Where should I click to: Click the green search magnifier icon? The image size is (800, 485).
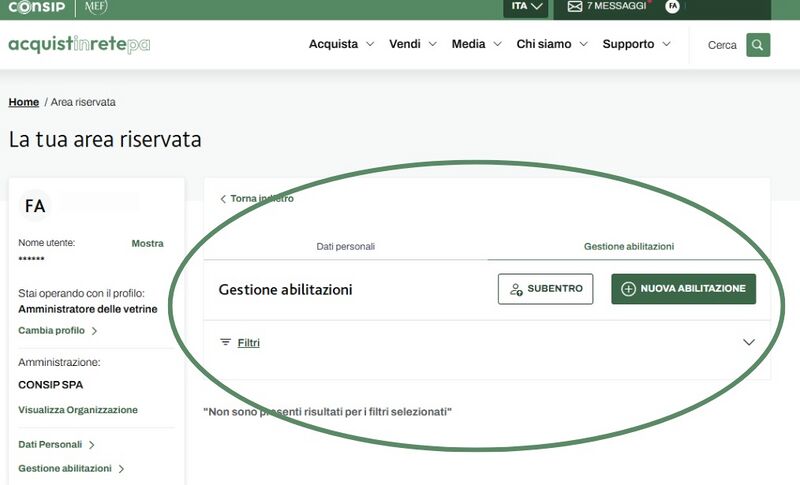pos(758,45)
